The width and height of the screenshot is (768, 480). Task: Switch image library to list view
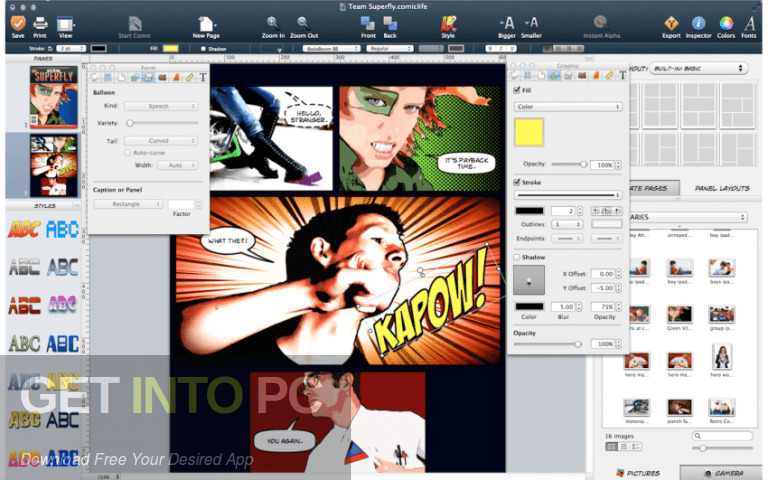click(624, 447)
